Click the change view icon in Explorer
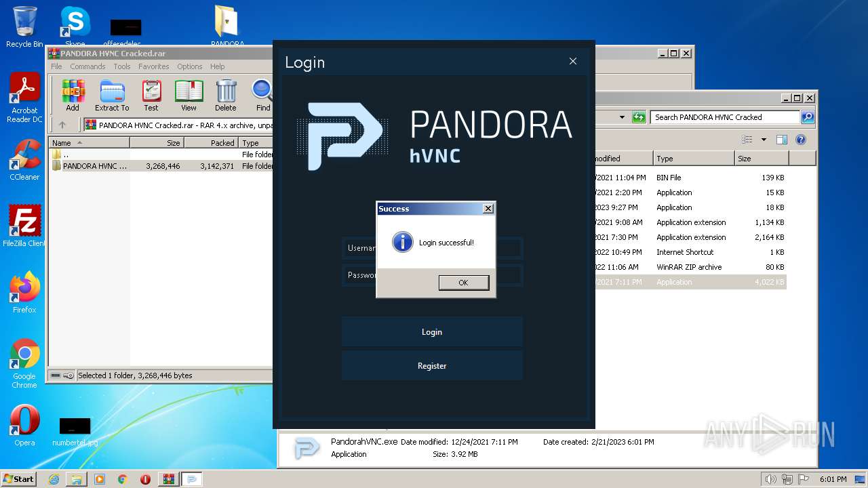The width and height of the screenshot is (868, 488). click(747, 140)
